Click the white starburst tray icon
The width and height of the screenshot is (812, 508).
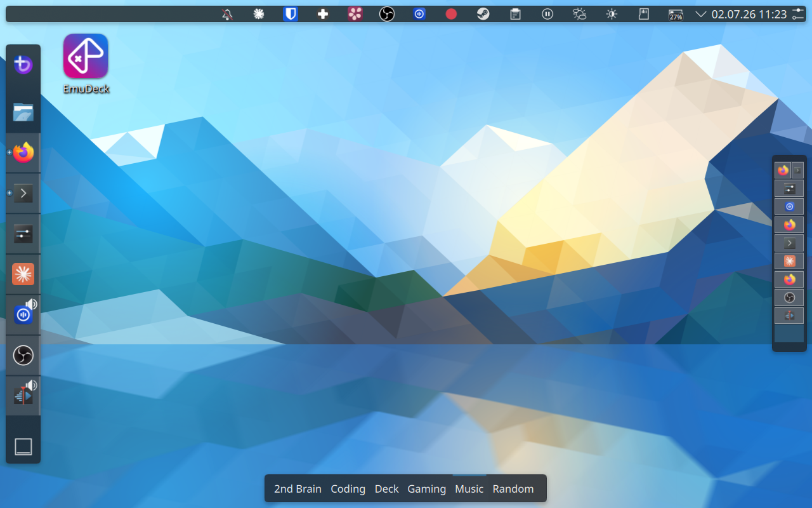coord(259,14)
